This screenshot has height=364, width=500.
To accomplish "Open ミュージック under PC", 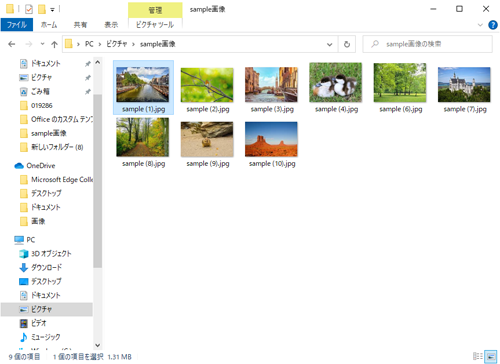I will coord(46,337).
